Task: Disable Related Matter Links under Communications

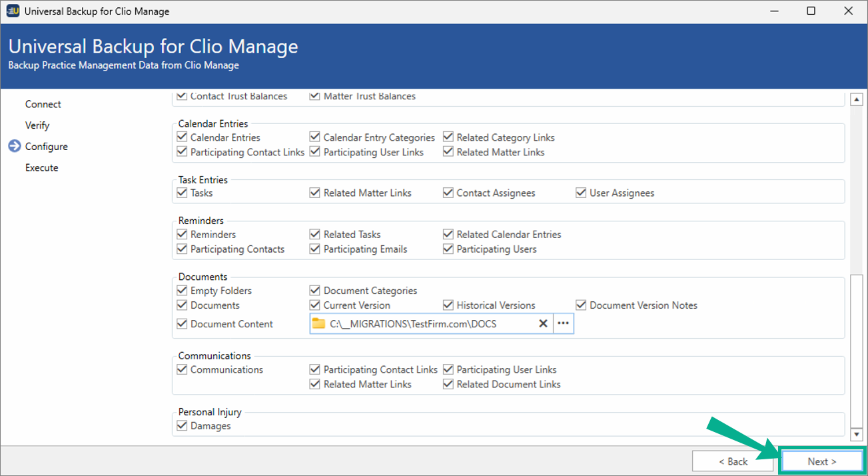Action: click(x=315, y=384)
